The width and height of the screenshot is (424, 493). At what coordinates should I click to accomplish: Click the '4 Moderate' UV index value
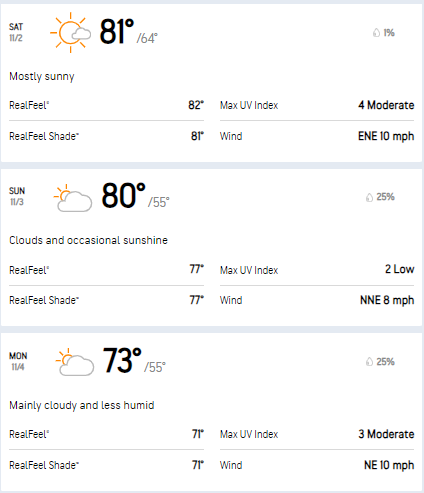click(x=386, y=105)
